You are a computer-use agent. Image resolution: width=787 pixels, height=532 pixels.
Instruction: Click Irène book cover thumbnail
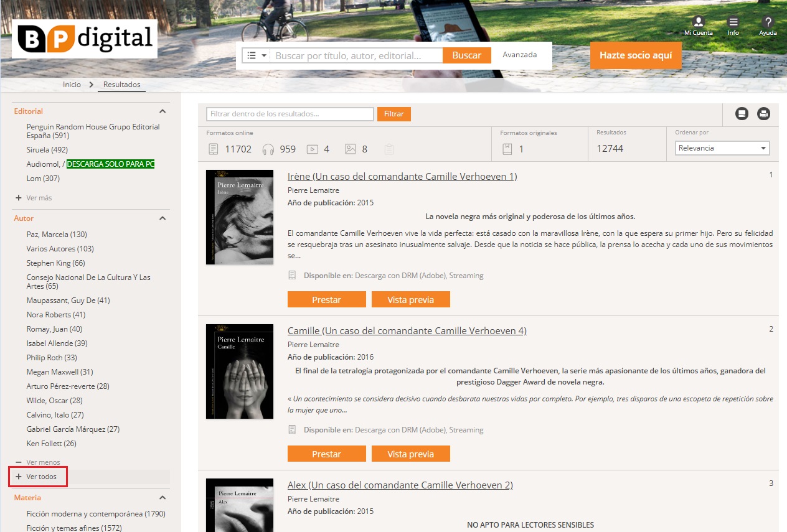240,217
